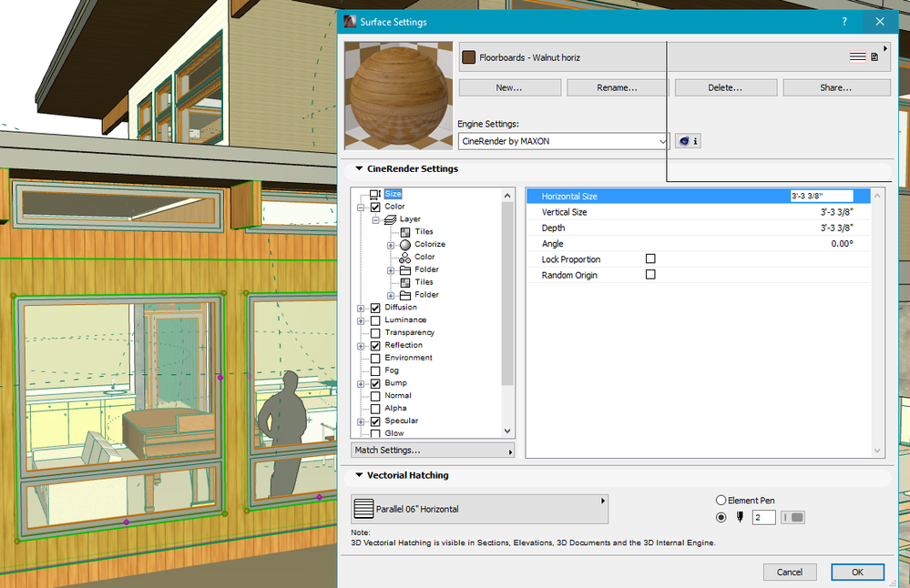The width and height of the screenshot is (910, 588).
Task: Expand the Diffusion tree node
Action: click(361, 309)
